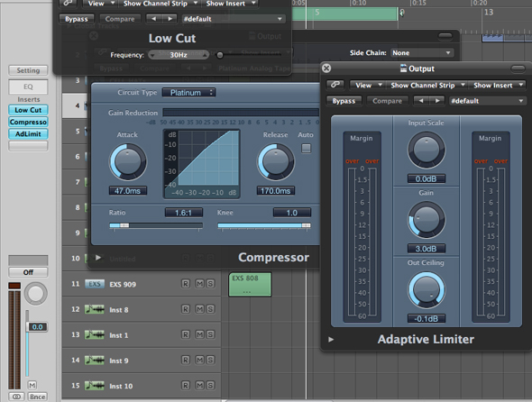
Task: Click the audio waveform icon for Inst 1
Action: pyautogui.click(x=95, y=334)
